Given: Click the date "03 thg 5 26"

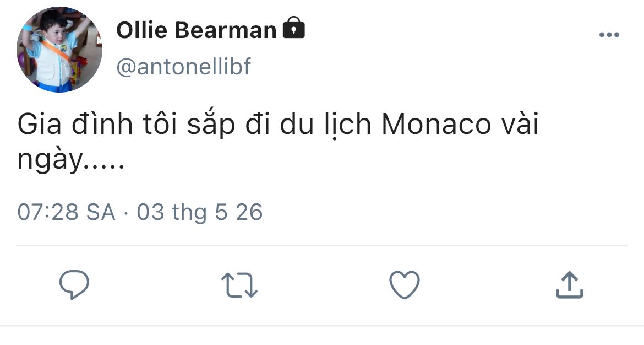Looking at the screenshot, I should 200,212.
